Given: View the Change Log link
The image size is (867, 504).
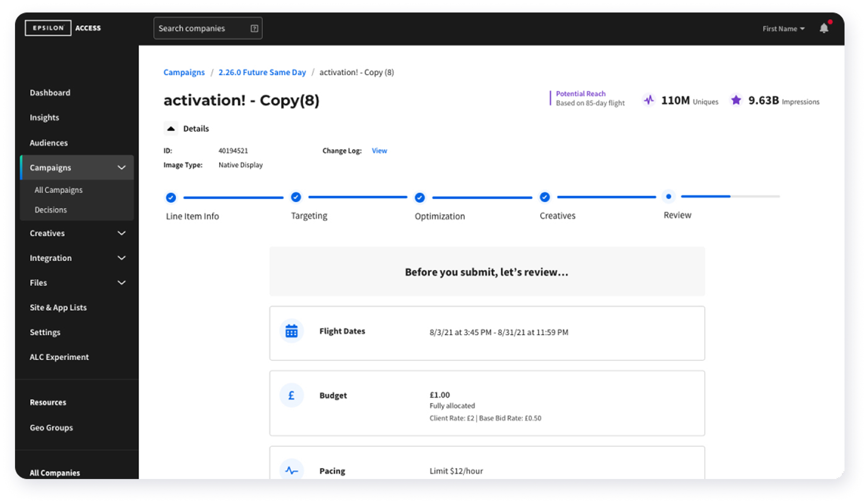Looking at the screenshot, I should (379, 151).
